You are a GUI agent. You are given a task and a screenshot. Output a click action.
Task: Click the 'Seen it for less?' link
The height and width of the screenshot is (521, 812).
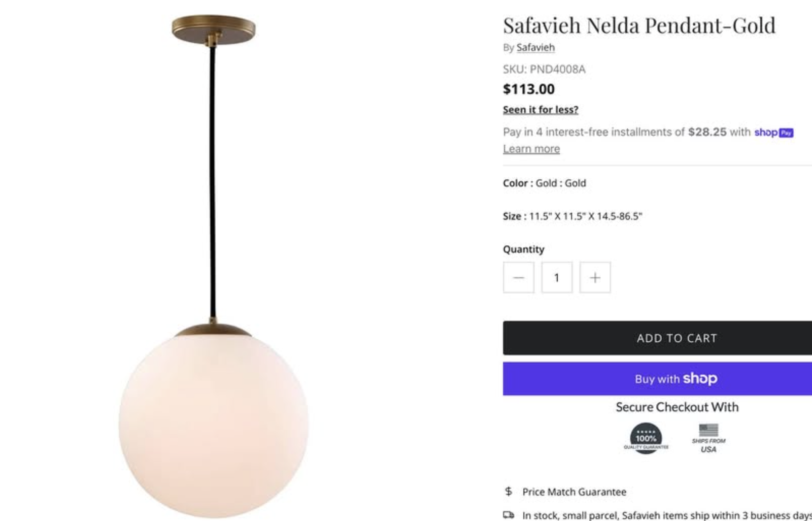(x=540, y=110)
